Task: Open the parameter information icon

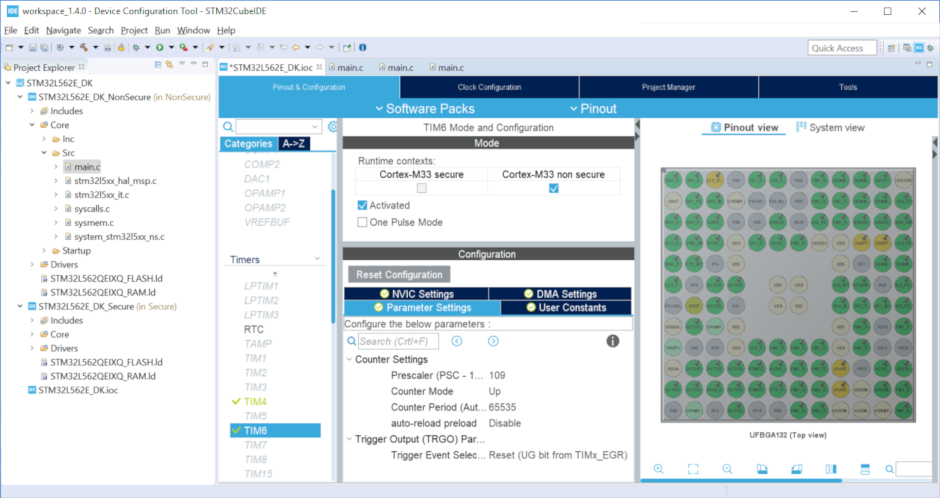Action: tap(613, 341)
